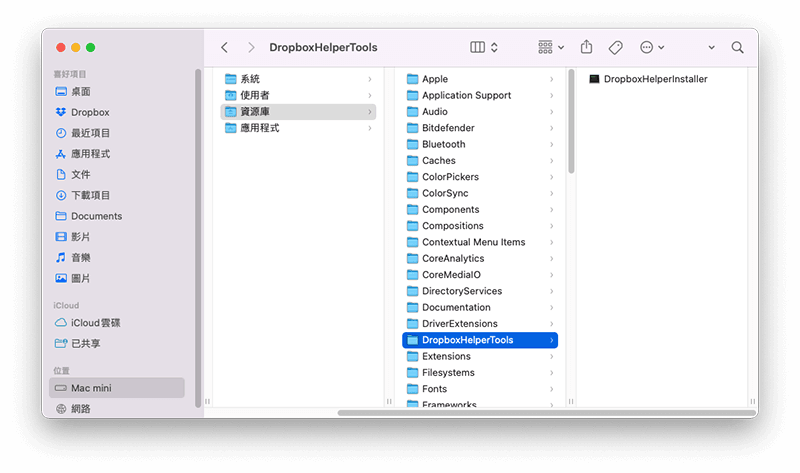The image size is (800, 473).
Task: Select the Extensions folder
Action: coord(480,357)
